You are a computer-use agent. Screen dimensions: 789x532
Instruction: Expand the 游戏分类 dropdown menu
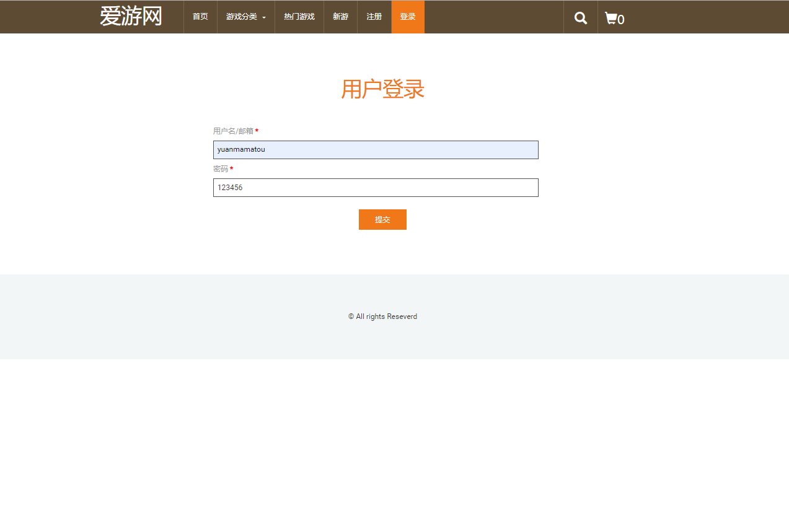pyautogui.click(x=242, y=17)
